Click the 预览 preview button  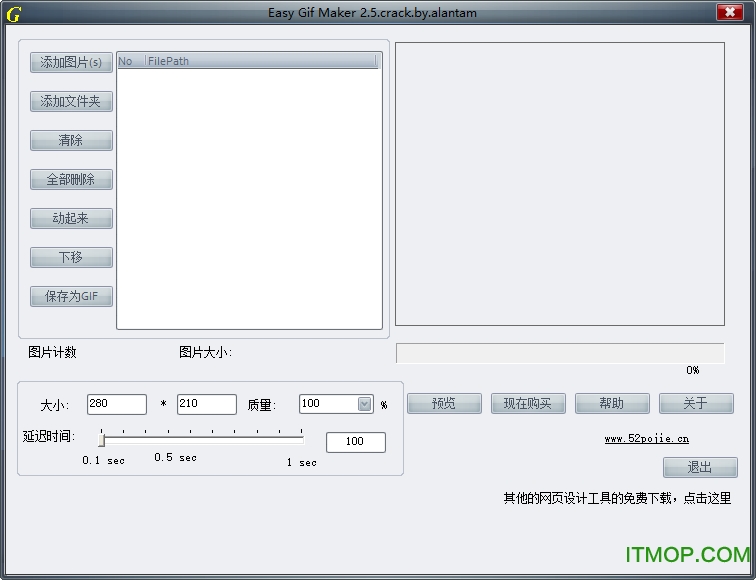click(x=444, y=404)
